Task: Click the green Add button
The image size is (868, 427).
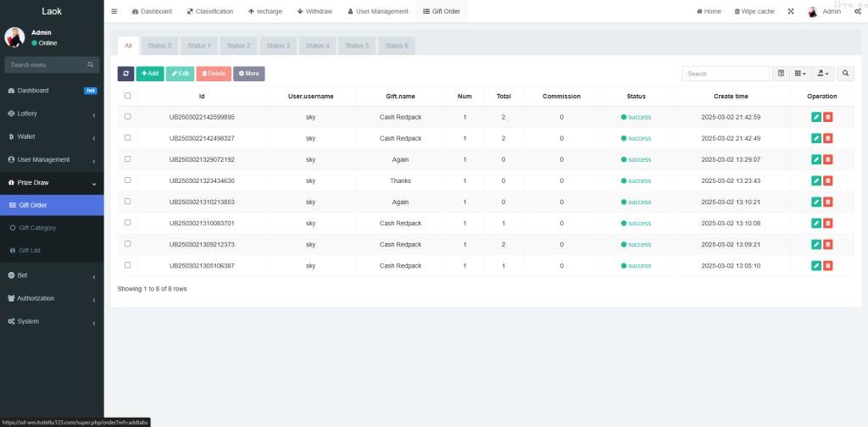Action: point(150,74)
